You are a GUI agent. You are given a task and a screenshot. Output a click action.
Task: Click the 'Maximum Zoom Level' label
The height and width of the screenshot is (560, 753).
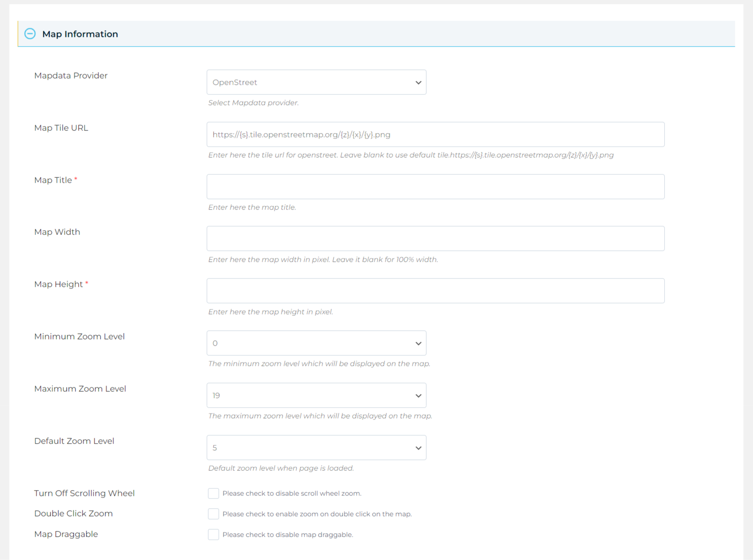tap(80, 389)
